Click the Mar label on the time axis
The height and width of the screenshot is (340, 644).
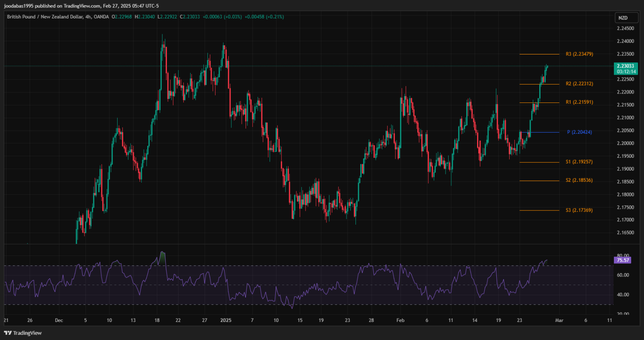pos(559,320)
